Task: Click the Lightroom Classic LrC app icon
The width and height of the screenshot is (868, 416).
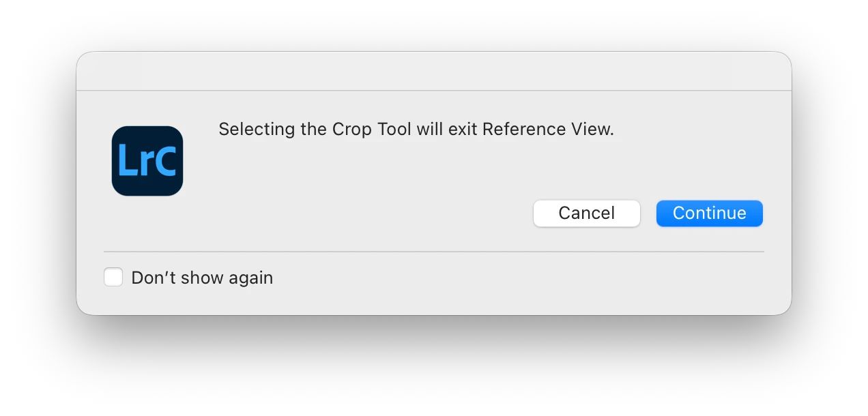Action: [x=147, y=161]
